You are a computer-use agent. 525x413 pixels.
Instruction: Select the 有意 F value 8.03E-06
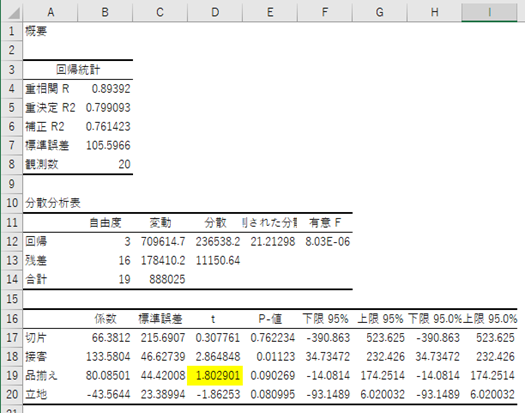click(x=325, y=242)
